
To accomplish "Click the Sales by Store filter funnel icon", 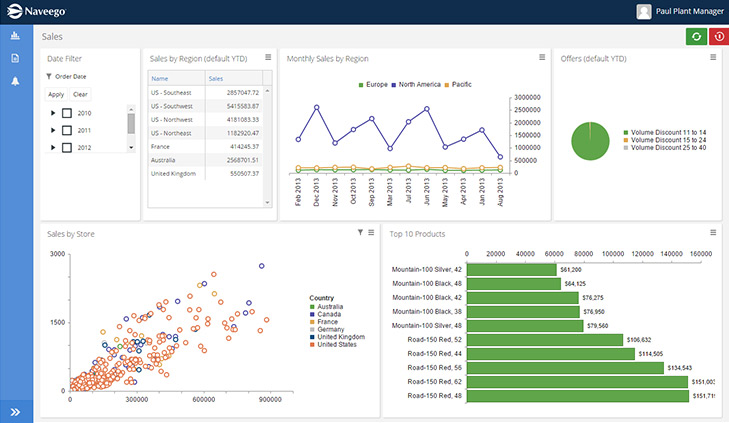I will point(360,233).
